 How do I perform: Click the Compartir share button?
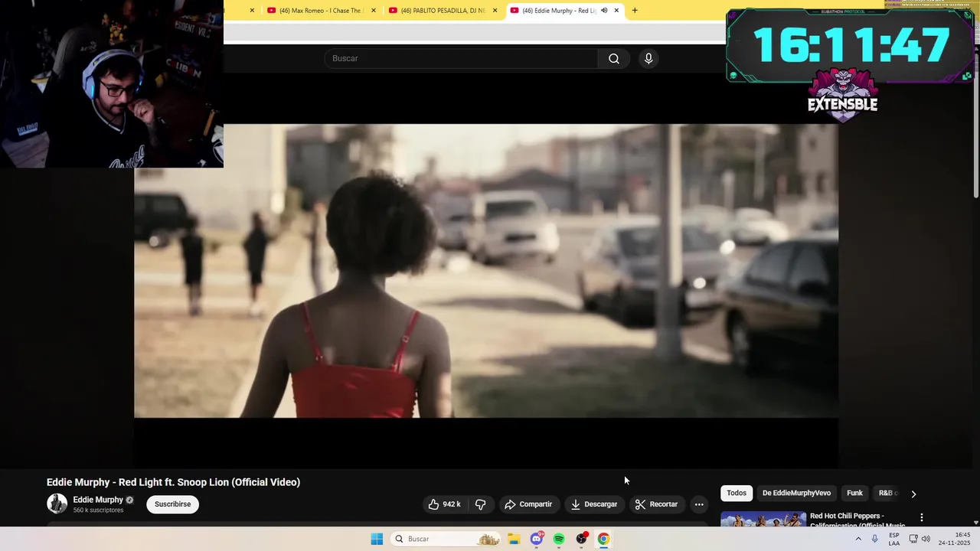528,504
